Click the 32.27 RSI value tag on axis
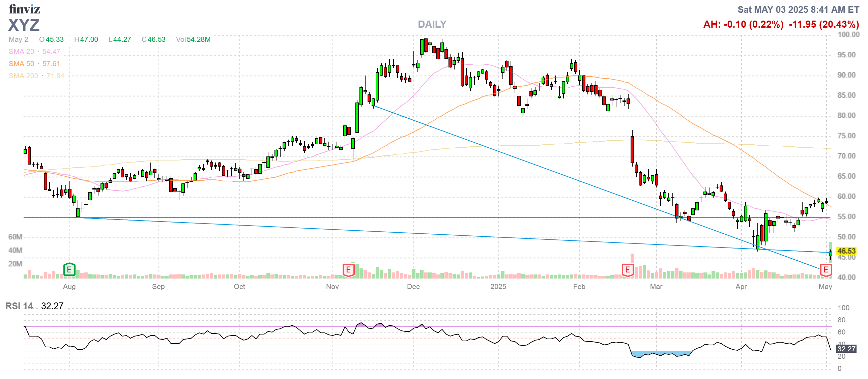Screen dimensions: 868x379 click(846, 349)
